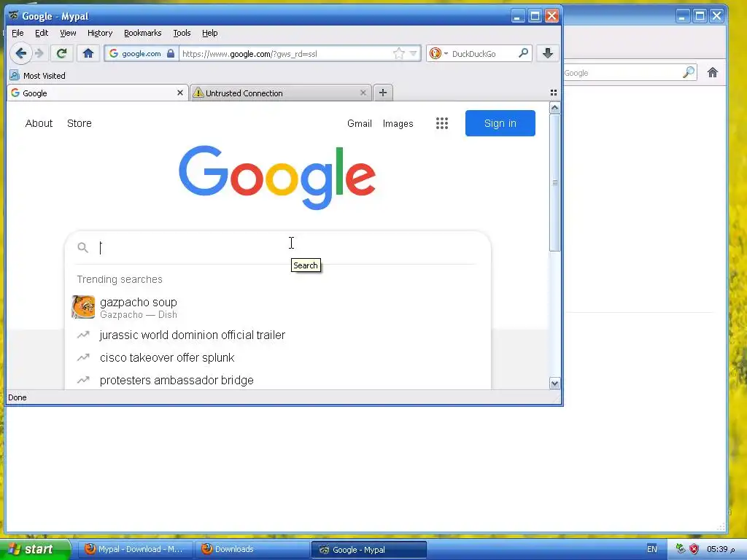Click the google.com site identity label

141,53
